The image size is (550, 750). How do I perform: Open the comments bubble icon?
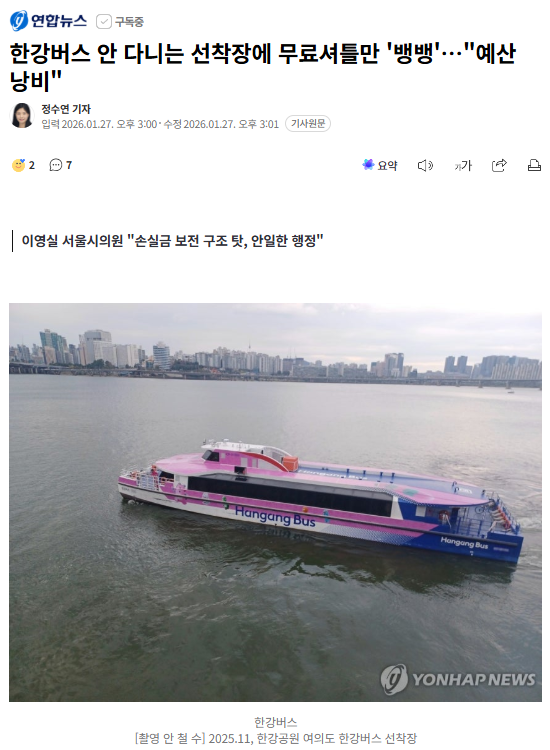[56, 165]
